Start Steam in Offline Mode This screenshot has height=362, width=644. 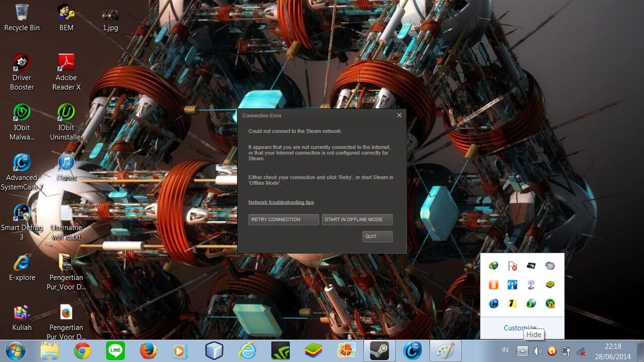357,220
